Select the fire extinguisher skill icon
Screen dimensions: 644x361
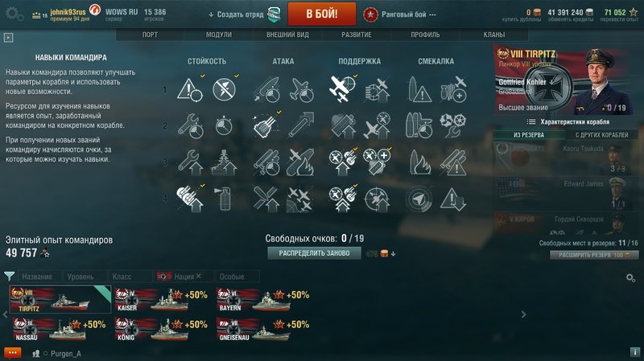(x=225, y=199)
